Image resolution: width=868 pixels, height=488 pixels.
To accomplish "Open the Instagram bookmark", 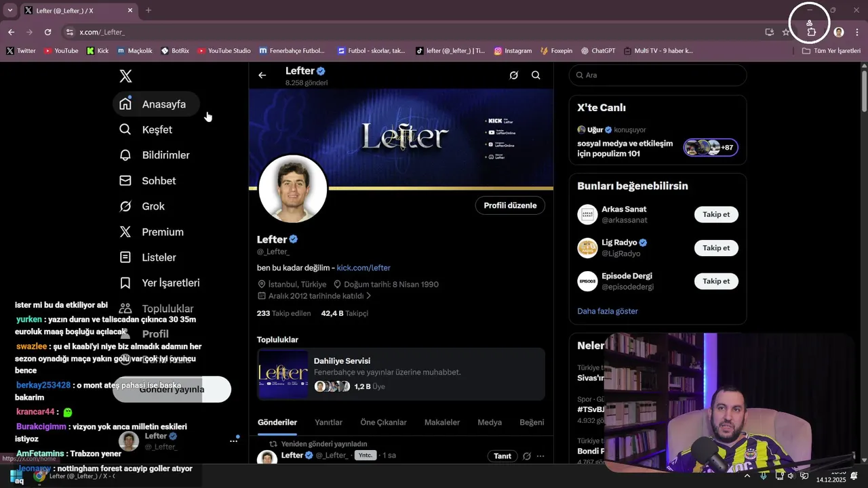I will coord(513,51).
